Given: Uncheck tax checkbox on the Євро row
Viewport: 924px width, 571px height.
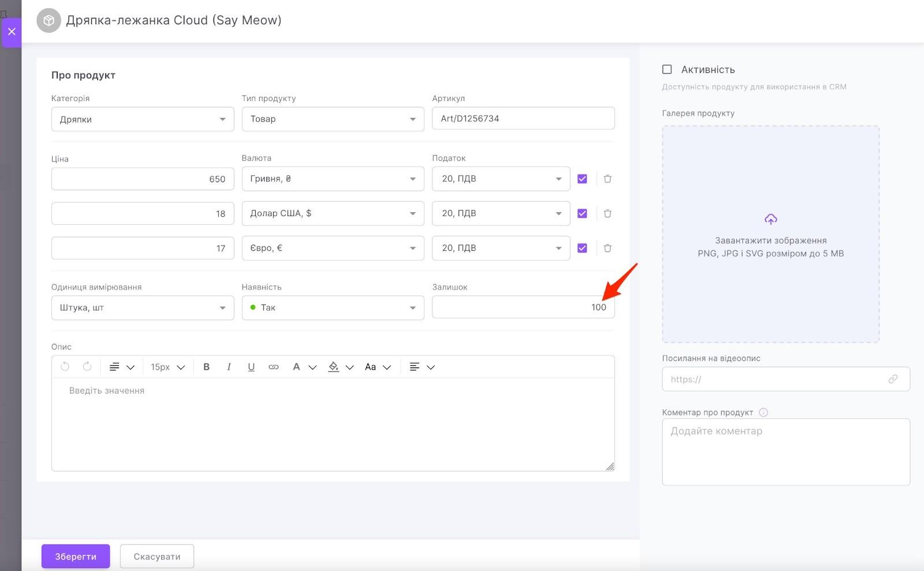Looking at the screenshot, I should coord(582,248).
